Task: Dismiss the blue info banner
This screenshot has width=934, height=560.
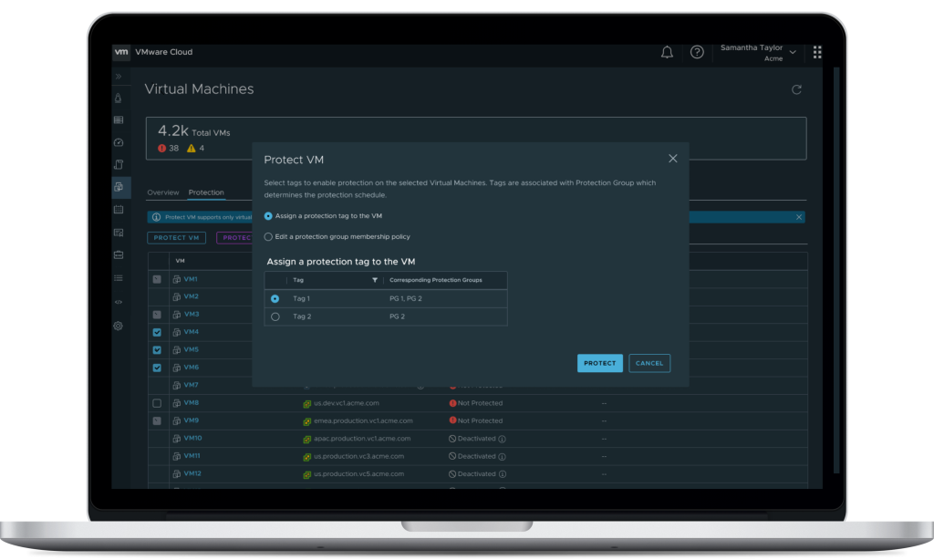Action: point(799,217)
